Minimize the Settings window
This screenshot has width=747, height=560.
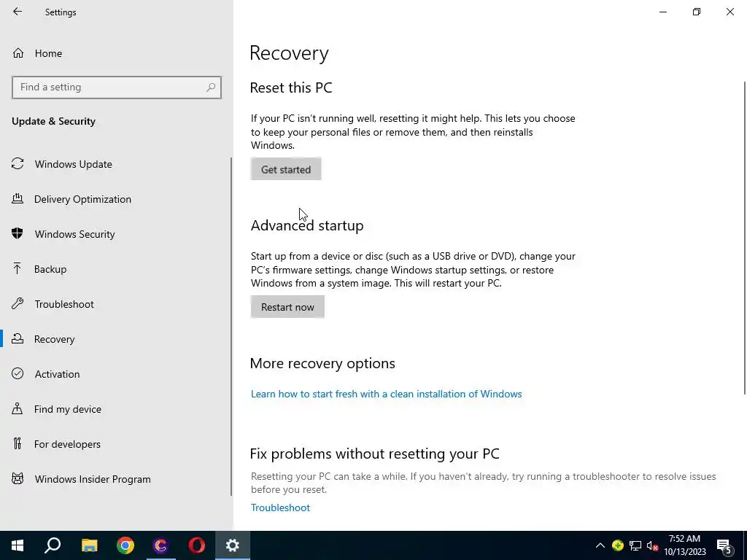663,12
